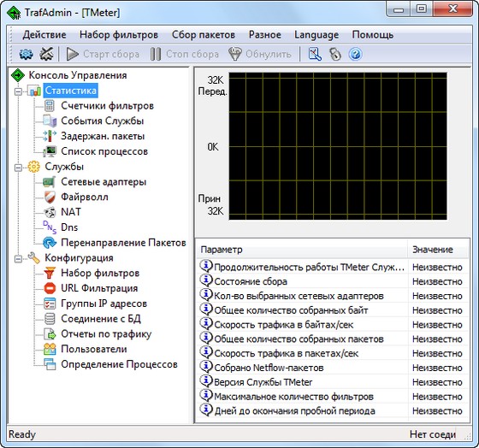Click the Сетевые адаптеры network card icon
The height and width of the screenshot is (448, 479).
[x=50, y=182]
